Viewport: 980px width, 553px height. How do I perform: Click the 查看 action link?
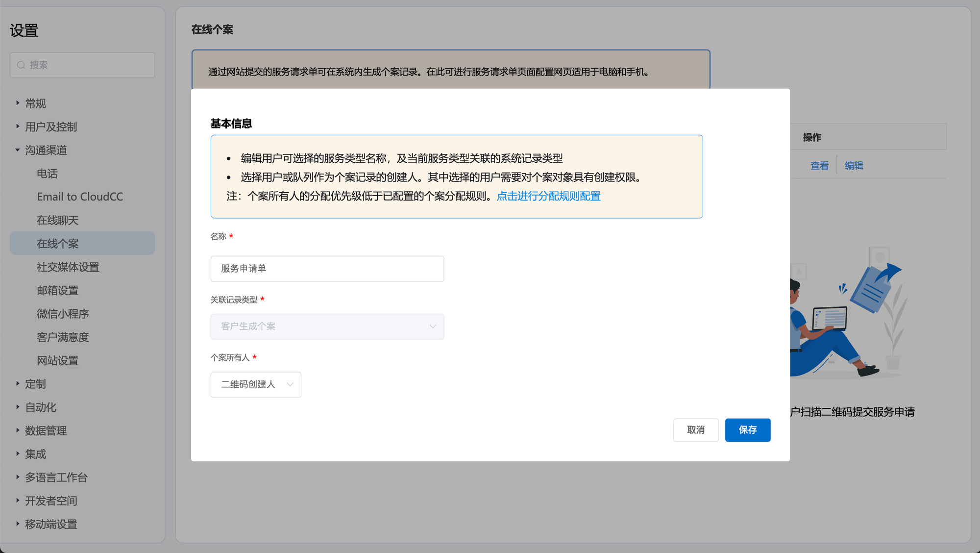[819, 166]
